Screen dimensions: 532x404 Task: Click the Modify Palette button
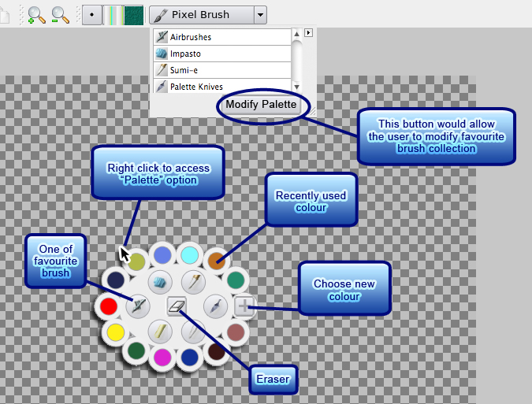(x=261, y=105)
